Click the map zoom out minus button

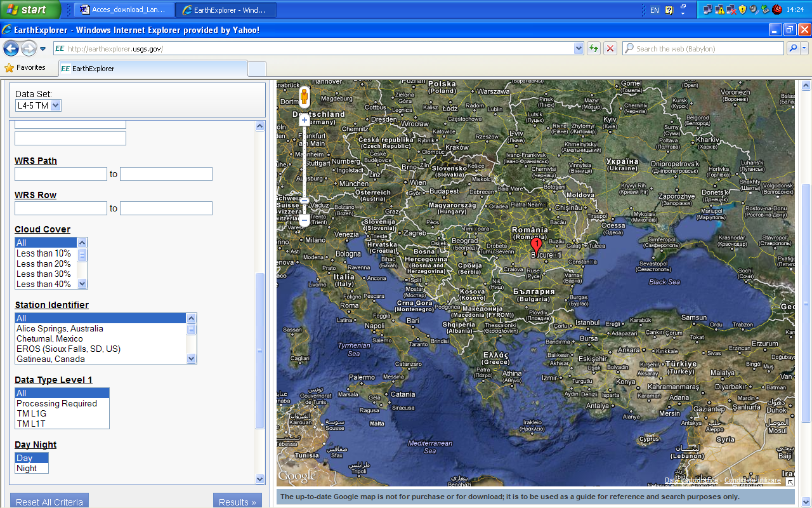(x=304, y=220)
